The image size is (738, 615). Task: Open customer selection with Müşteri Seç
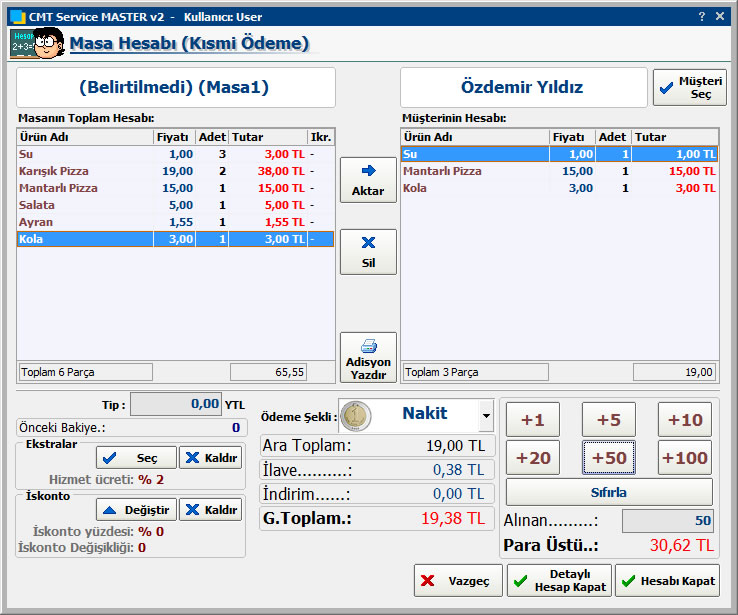690,87
